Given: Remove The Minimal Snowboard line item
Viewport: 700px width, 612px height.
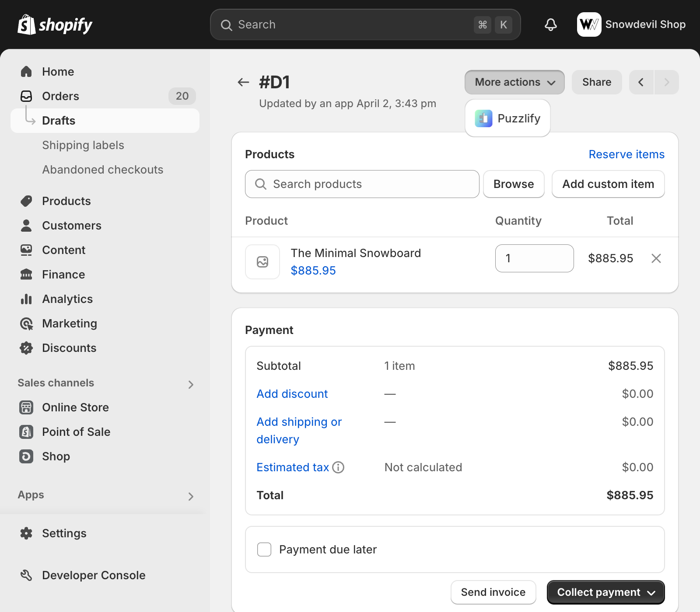Looking at the screenshot, I should 656,258.
